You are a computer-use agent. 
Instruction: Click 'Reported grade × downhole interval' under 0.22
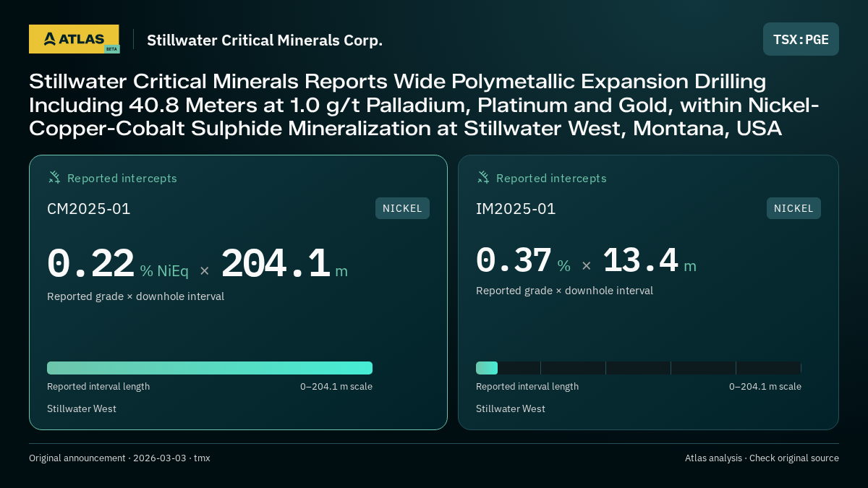tap(135, 296)
